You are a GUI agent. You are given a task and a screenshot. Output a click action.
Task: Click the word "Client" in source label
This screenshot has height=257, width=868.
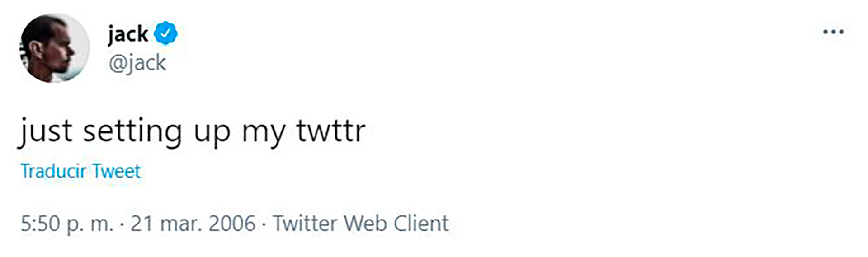coord(421,224)
